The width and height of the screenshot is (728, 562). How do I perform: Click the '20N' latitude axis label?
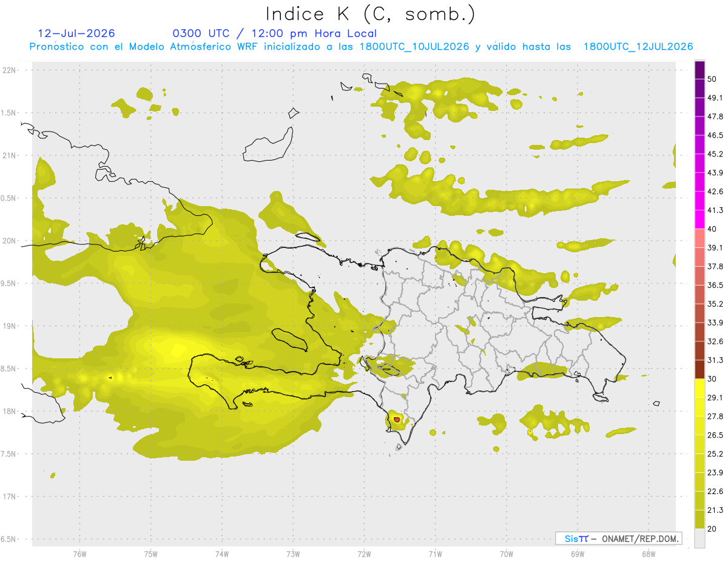tap(10, 241)
